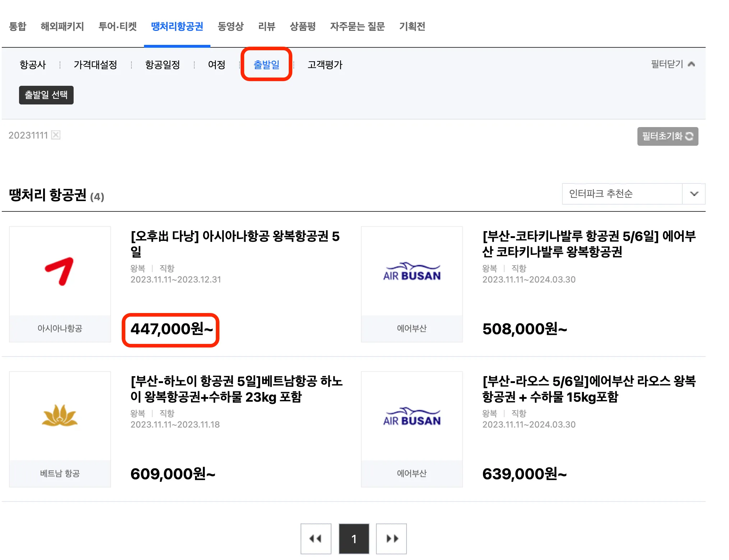Open the 리뷰 tab
This screenshot has width=729, height=560.
point(266,26)
